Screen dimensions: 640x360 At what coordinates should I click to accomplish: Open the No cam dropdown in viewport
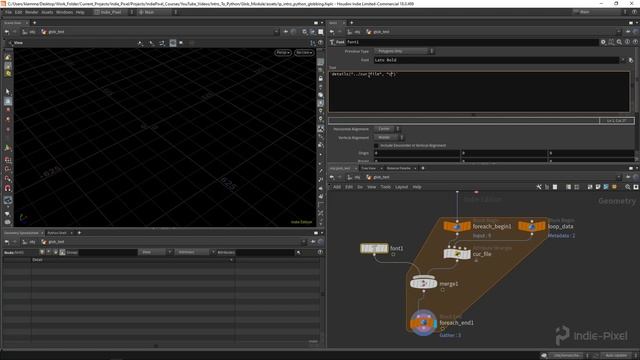[304, 53]
